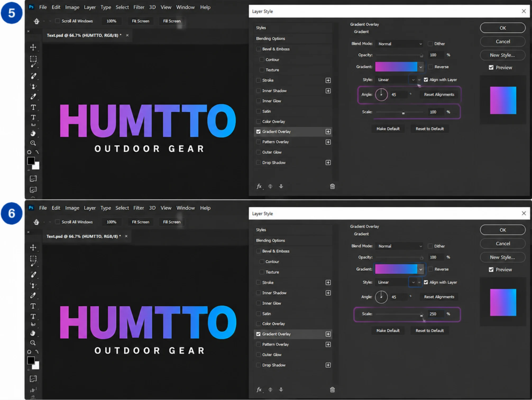
Task: Select the Marquee tool in upper Photoshop toolbar
Action: [33, 58]
